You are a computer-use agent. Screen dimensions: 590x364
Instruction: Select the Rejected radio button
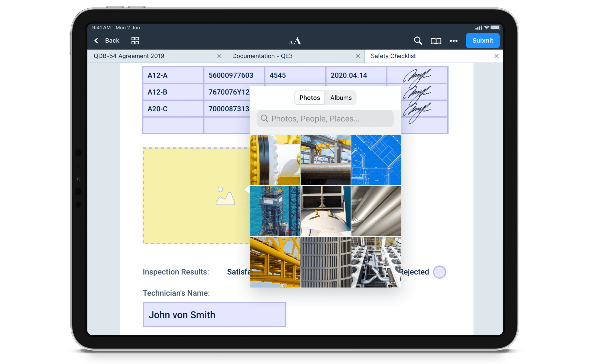(x=439, y=272)
